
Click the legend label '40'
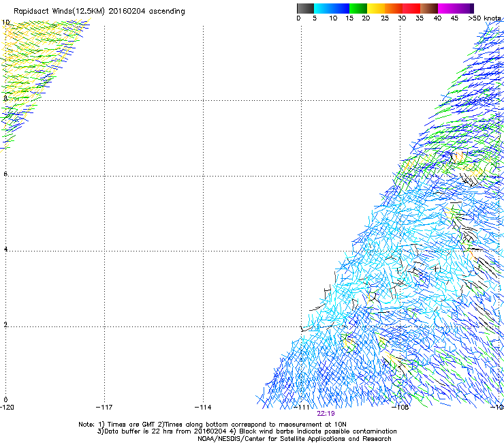(437, 18)
